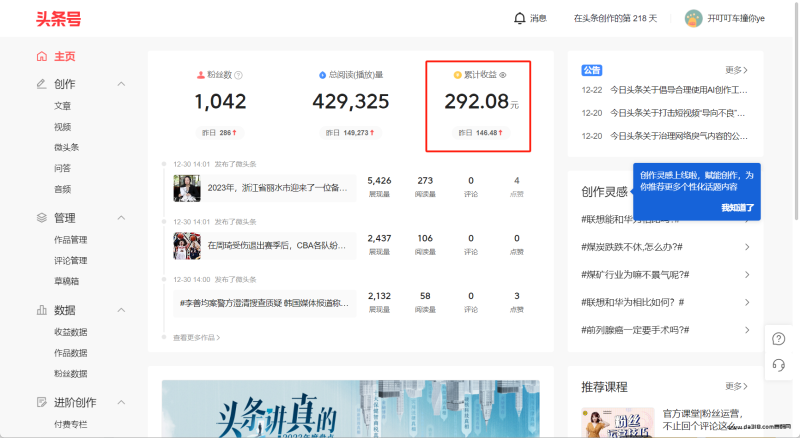
Task: Click 更多 in the 推荐课程 panel
Action: (x=736, y=386)
